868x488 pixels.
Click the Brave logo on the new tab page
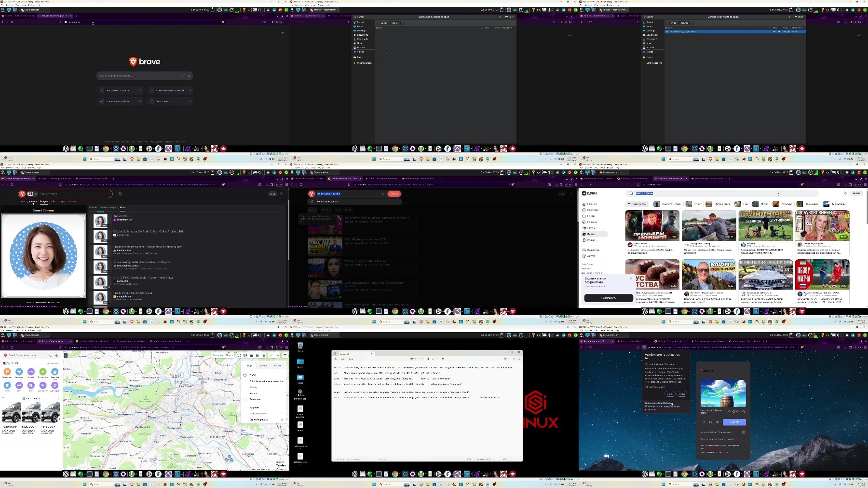pyautogui.click(x=145, y=62)
